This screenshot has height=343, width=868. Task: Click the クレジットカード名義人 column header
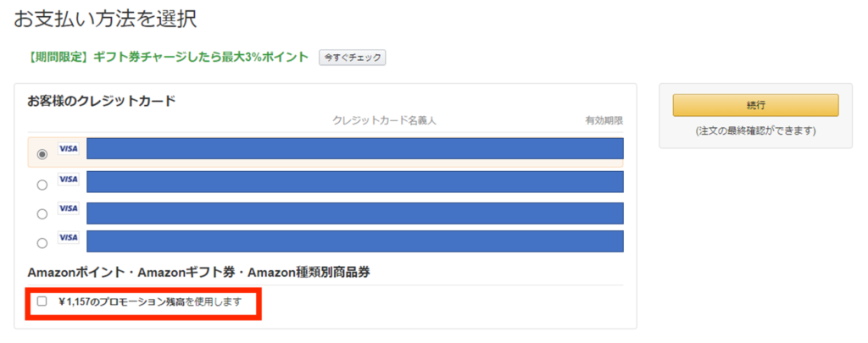tap(384, 120)
